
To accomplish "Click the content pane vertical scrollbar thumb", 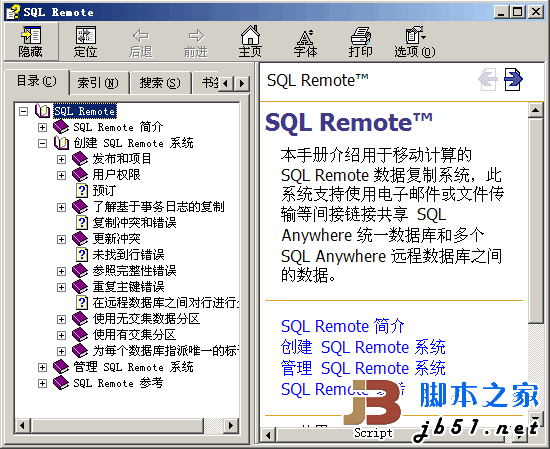I will click(535, 221).
